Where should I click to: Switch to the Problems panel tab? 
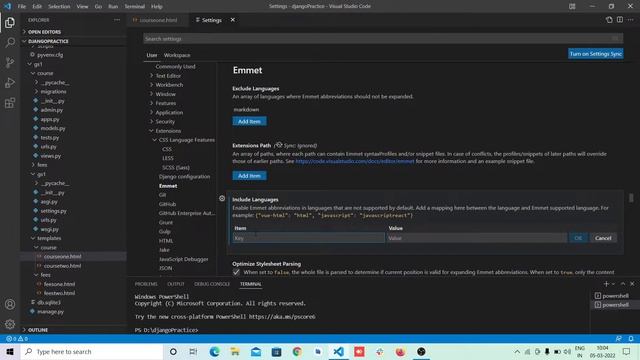pyautogui.click(x=146, y=284)
